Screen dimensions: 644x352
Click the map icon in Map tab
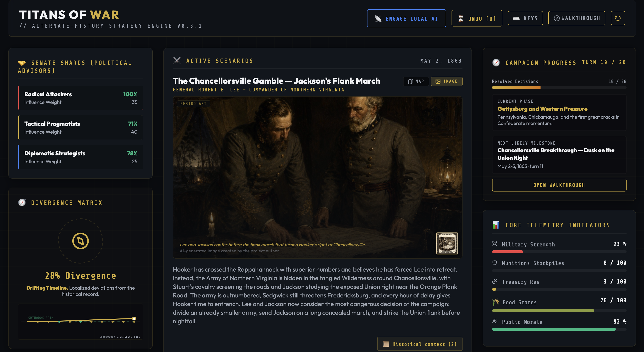pos(410,81)
